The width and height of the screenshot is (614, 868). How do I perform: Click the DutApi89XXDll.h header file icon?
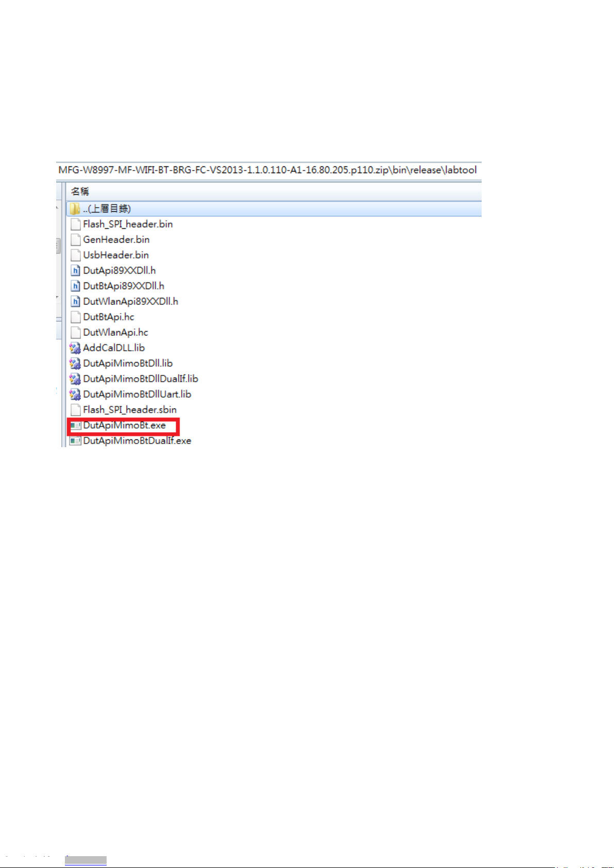click(x=75, y=270)
